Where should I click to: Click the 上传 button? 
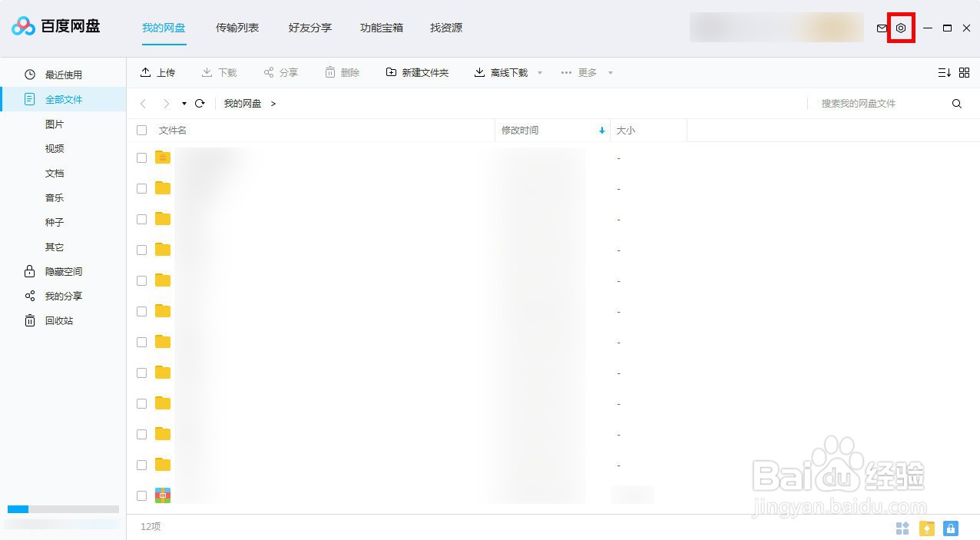pos(157,72)
